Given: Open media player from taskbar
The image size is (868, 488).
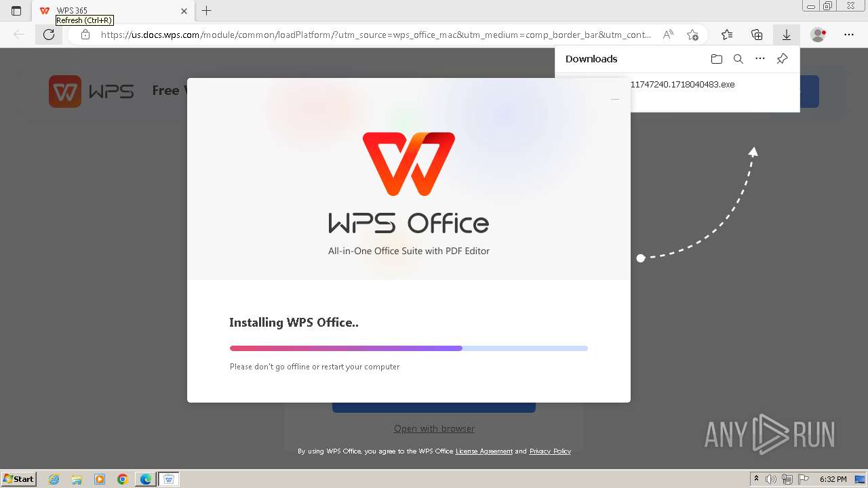Looking at the screenshot, I should pos(100,479).
